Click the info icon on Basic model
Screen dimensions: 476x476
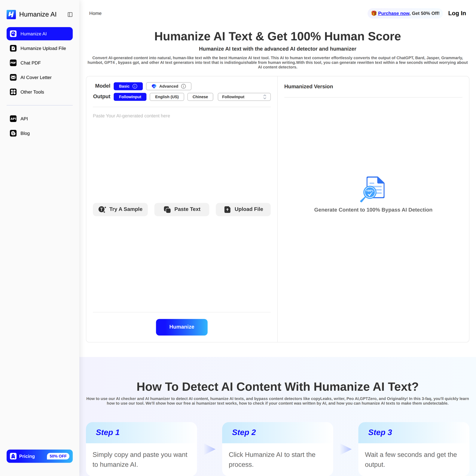(x=135, y=86)
